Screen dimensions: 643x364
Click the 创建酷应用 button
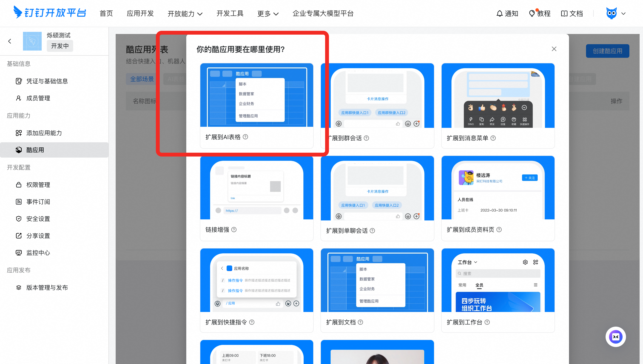607,51
